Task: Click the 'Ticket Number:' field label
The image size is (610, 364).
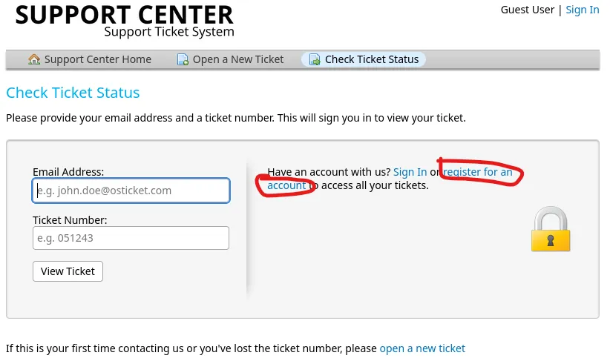Action: coord(70,219)
